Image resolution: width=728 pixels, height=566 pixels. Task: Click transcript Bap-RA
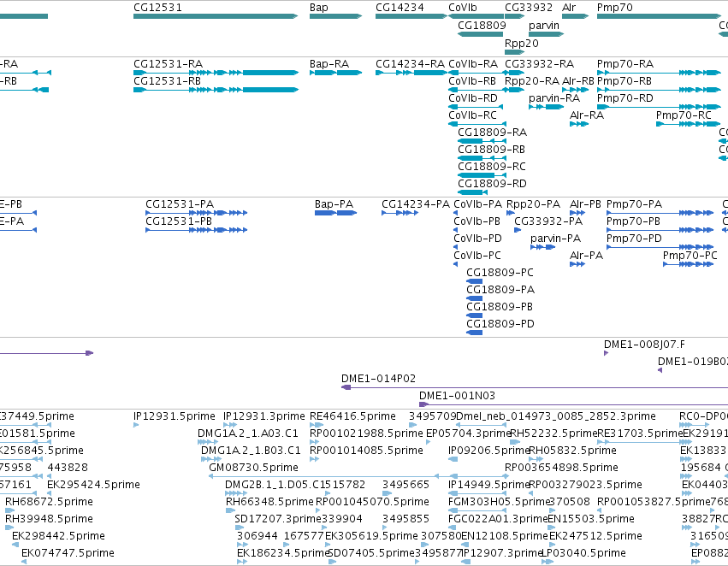329,63
